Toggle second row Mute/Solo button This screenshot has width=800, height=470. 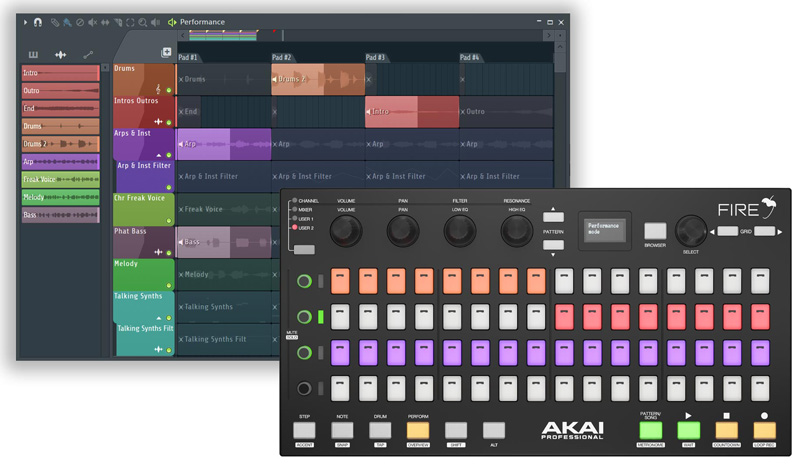(304, 317)
